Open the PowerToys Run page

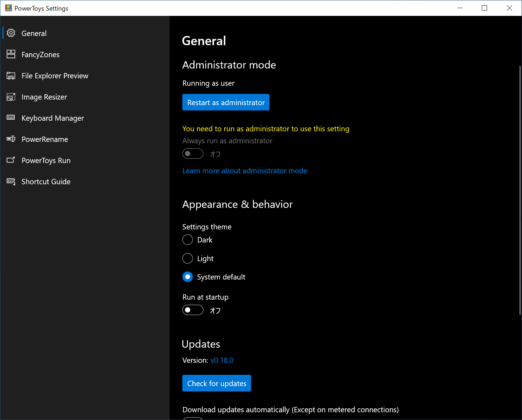[x=85, y=160]
